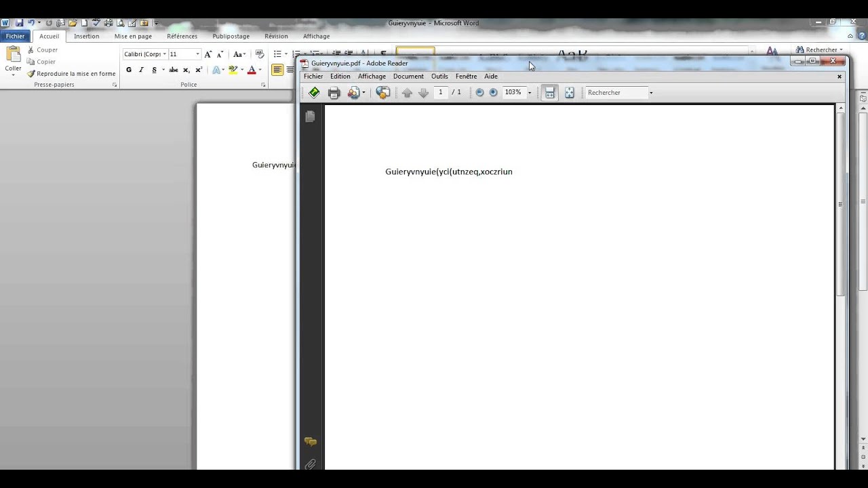This screenshot has width=868, height=488.
Task: Open the font size 11 dropdown
Action: [197, 54]
